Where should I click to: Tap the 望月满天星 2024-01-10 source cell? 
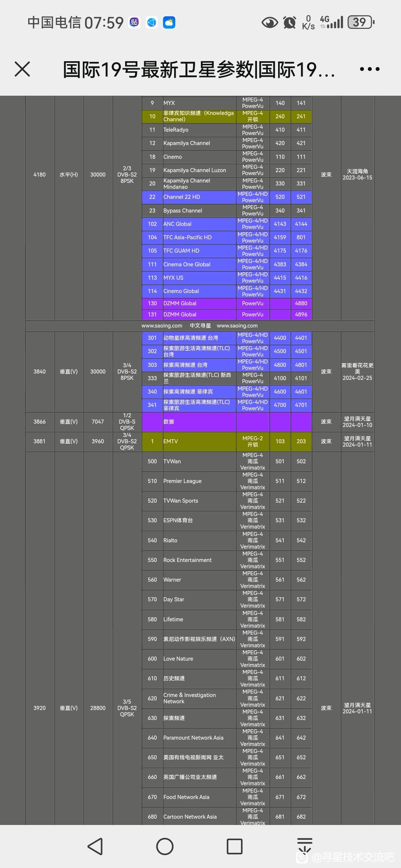coord(358,422)
